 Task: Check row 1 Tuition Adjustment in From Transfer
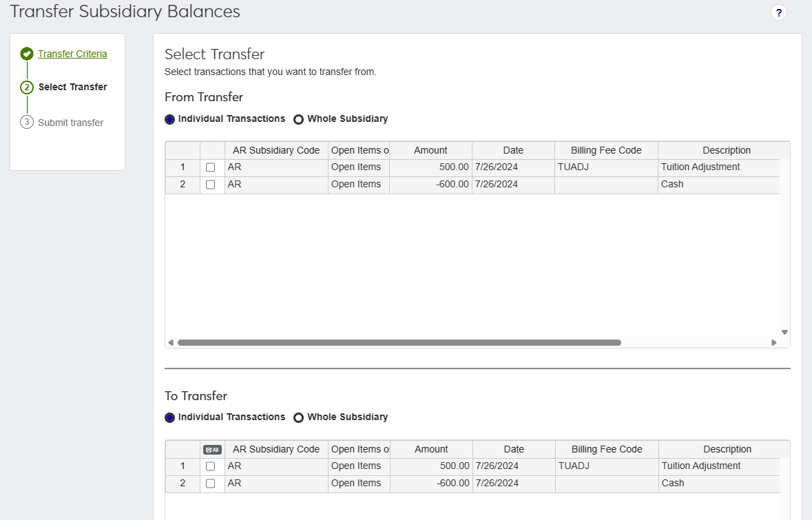tap(210, 167)
